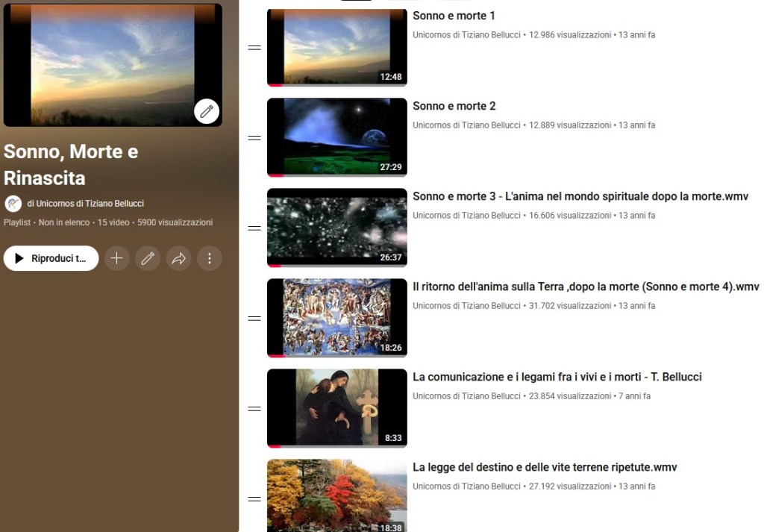The image size is (764, 532).
Task: Open Il ritorno dell'anima sulla Terra title
Action: [x=585, y=287]
